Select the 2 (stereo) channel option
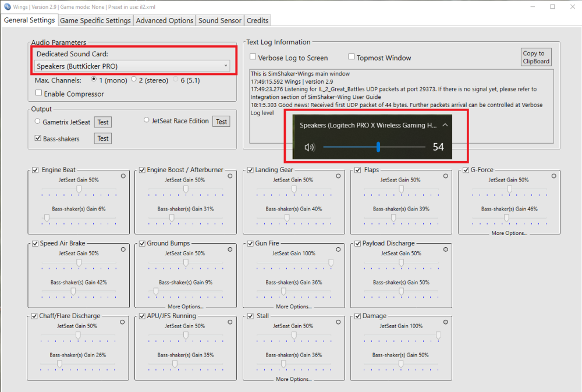 [x=134, y=80]
